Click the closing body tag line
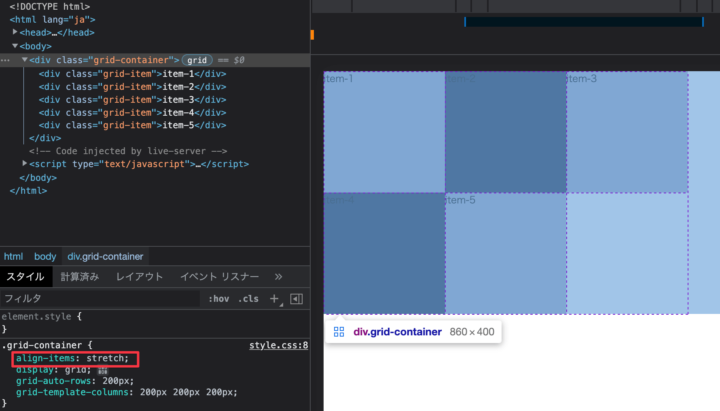The height and width of the screenshot is (411, 720). click(38, 177)
